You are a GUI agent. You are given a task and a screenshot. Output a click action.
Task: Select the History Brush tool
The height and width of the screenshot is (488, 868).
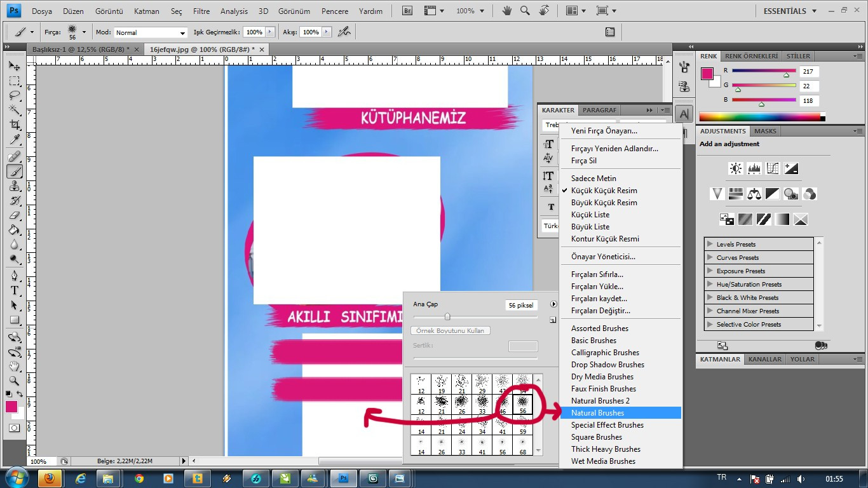point(15,201)
